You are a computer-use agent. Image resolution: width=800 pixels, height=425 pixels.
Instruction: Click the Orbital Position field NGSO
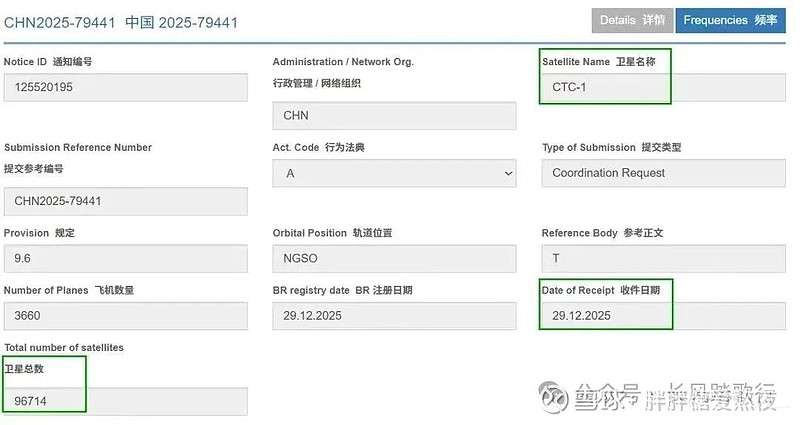[x=394, y=259]
